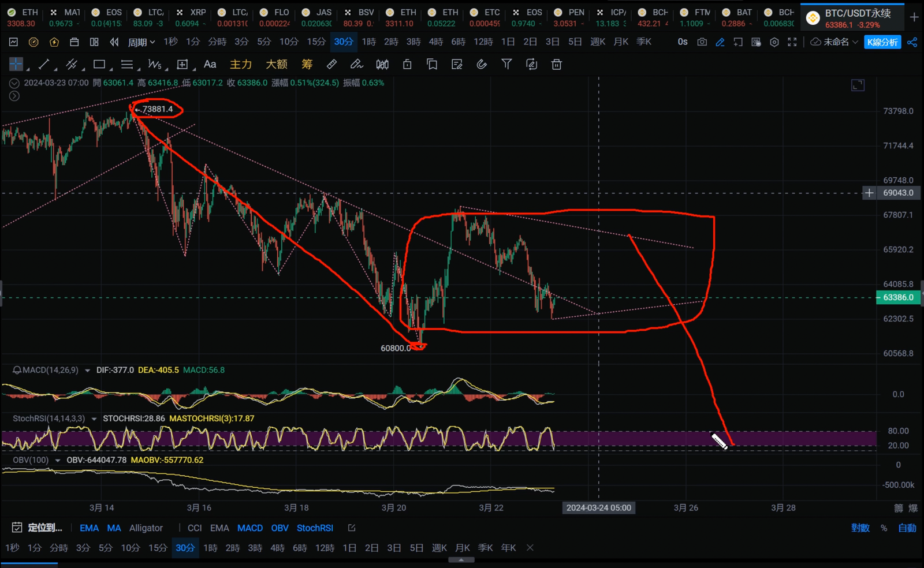
Task: Select the horizontal lines tool
Action: pyautogui.click(x=127, y=64)
